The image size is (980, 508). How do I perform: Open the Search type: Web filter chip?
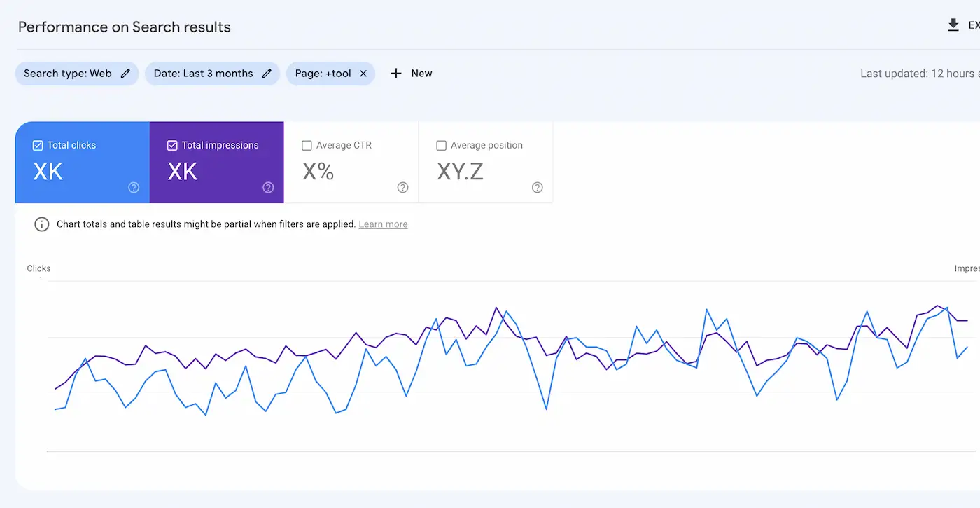[x=66, y=73]
